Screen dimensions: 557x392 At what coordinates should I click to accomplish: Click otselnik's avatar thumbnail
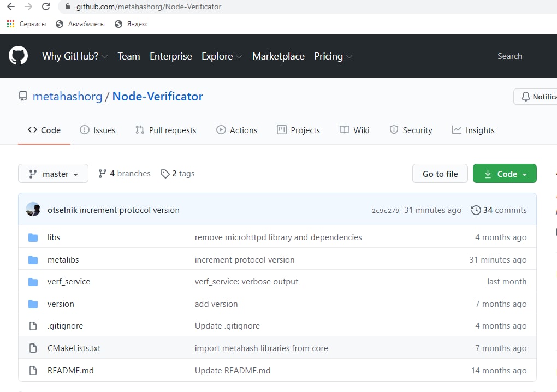(33, 210)
